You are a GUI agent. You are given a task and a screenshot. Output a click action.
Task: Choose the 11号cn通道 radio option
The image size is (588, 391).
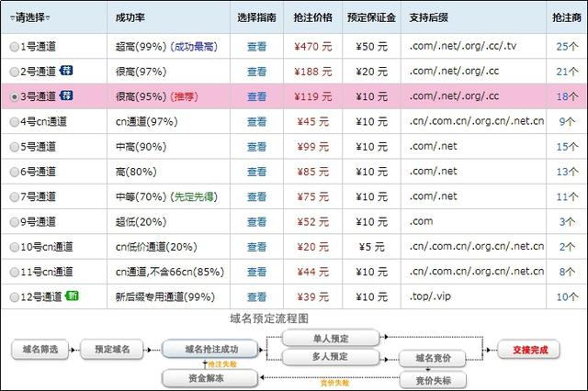pos(15,273)
